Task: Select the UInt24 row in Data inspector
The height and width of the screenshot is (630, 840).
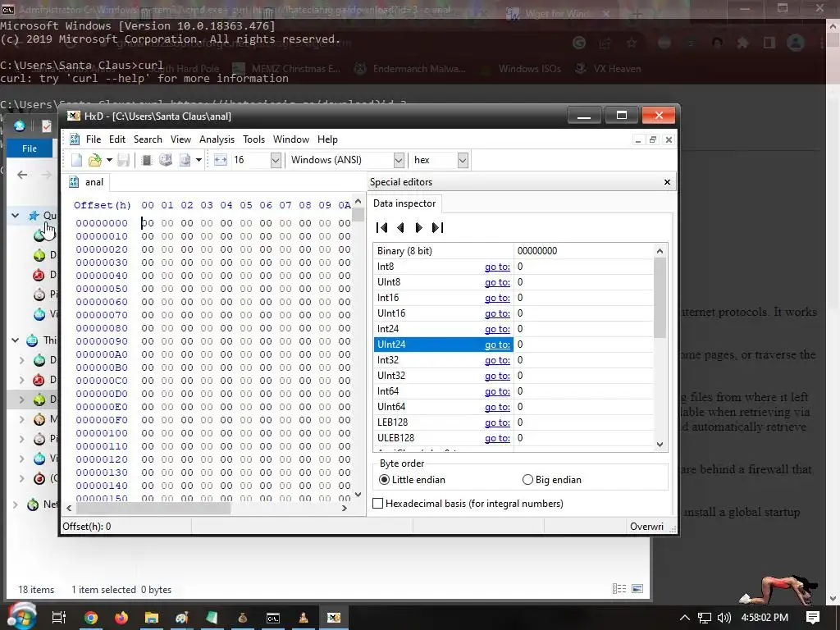Action: (x=444, y=345)
